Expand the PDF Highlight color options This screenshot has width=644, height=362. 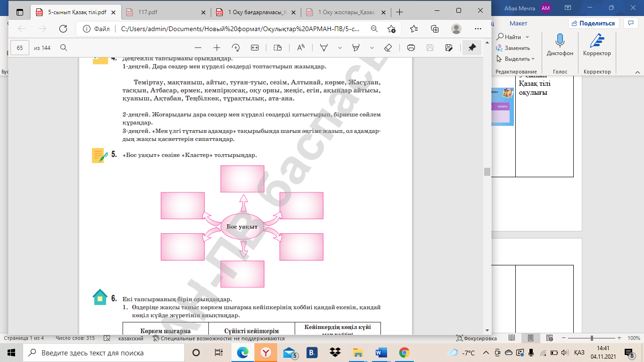tap(372, 48)
